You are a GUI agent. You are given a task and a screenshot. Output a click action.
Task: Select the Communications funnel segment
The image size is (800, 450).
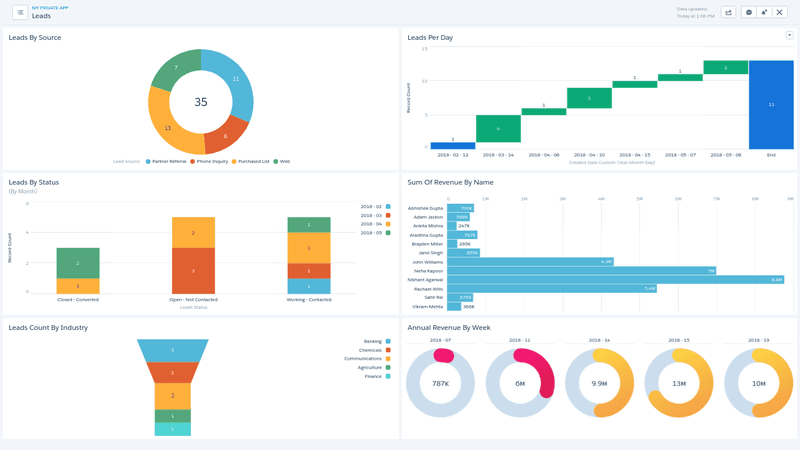(172, 396)
